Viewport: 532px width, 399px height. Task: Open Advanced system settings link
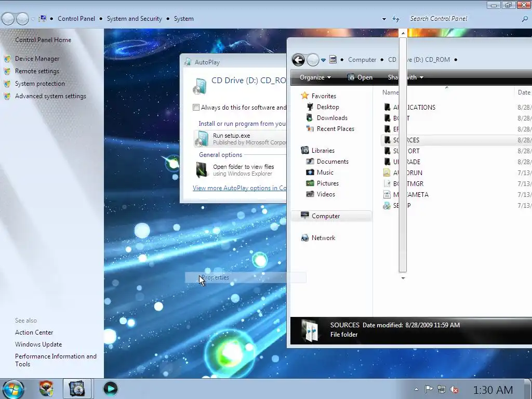pyautogui.click(x=50, y=96)
